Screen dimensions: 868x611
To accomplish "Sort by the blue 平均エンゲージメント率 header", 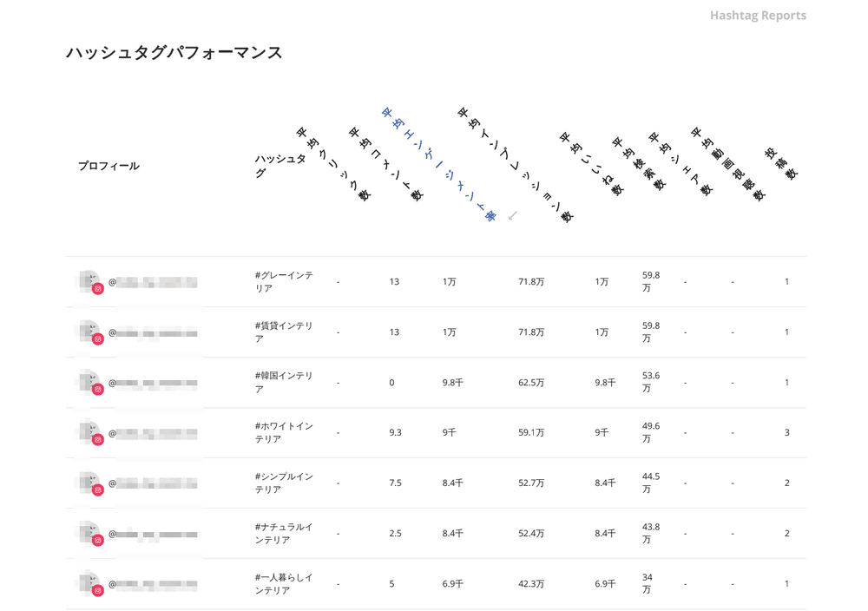I will (x=438, y=165).
